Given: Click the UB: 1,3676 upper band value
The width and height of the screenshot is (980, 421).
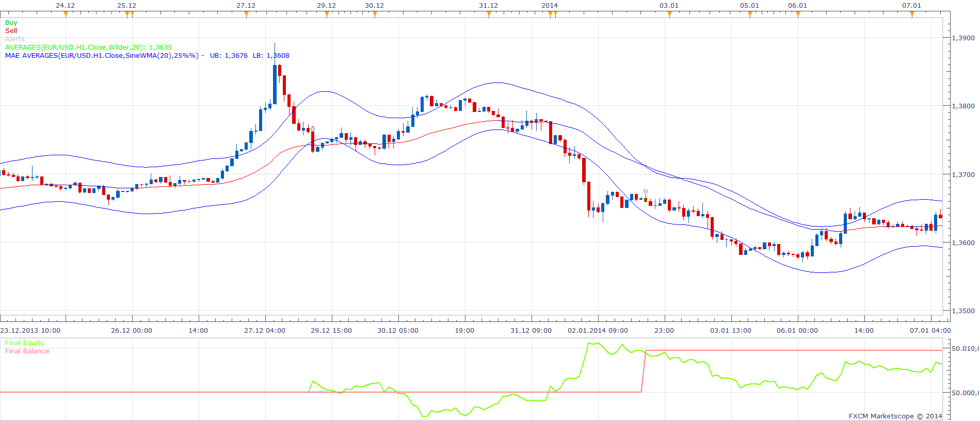Looking at the screenshot, I should [x=229, y=56].
